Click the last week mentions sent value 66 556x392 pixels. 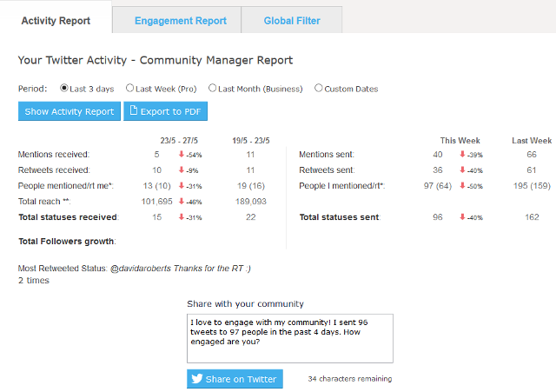click(x=532, y=155)
